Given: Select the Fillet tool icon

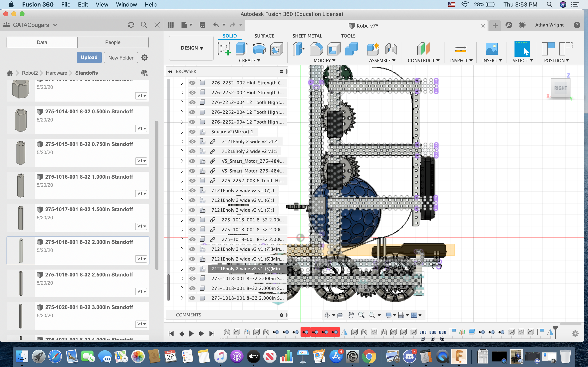Looking at the screenshot, I should [x=316, y=49].
